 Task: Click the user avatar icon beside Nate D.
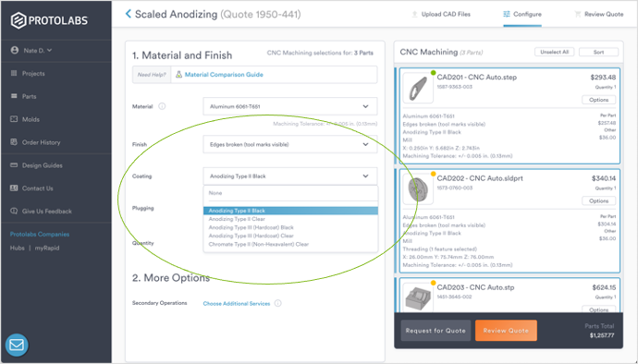15,51
